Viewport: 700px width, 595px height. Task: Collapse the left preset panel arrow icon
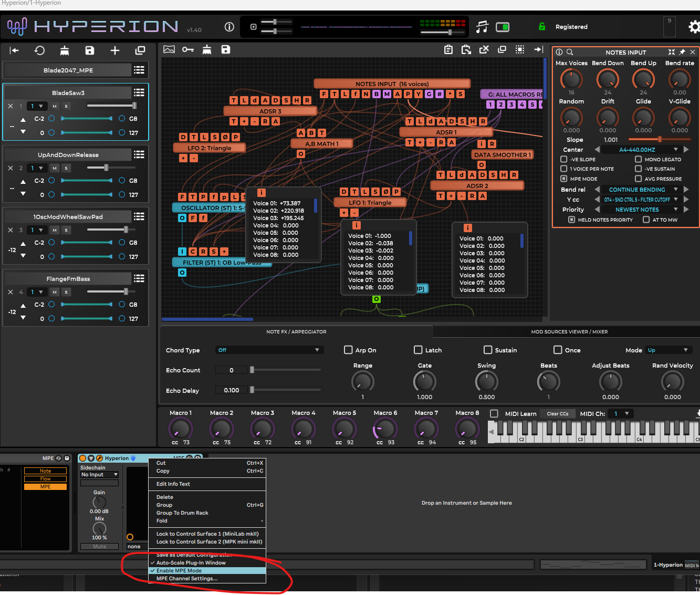tap(14, 50)
